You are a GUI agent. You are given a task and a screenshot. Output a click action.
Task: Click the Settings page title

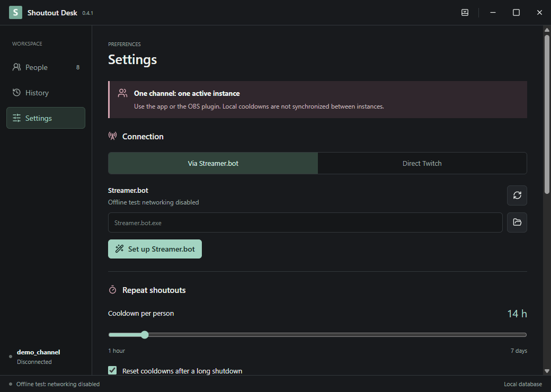click(132, 59)
